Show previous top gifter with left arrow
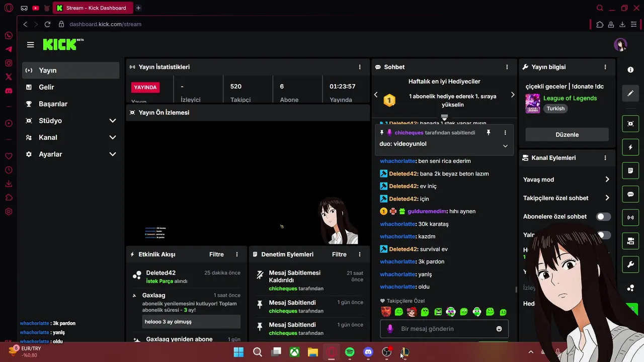 coord(376,95)
